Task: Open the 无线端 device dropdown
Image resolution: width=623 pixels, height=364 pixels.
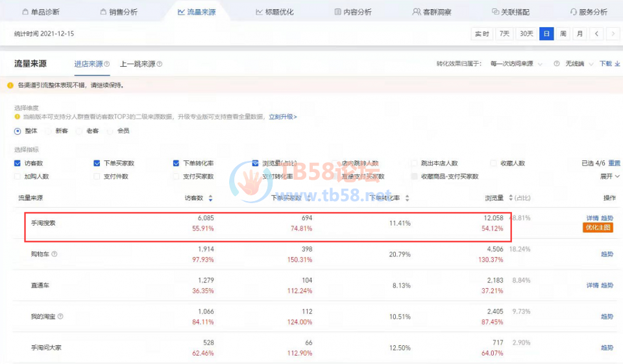Action: (578, 64)
